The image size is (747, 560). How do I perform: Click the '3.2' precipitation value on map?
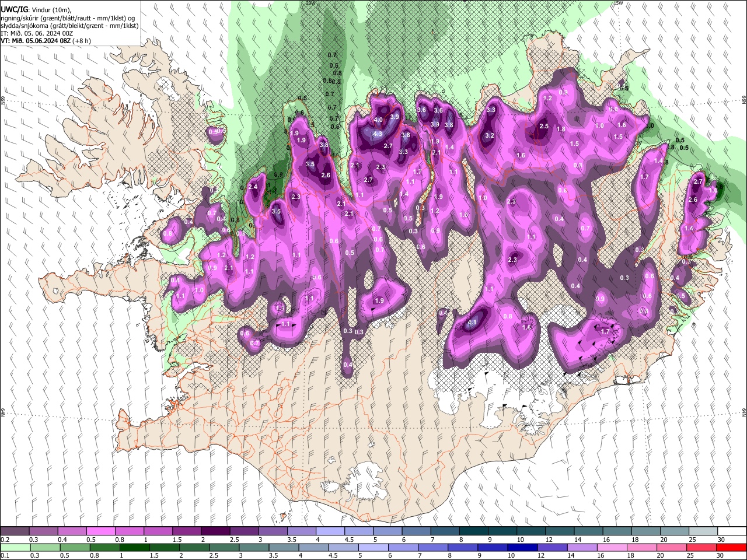[x=490, y=136]
